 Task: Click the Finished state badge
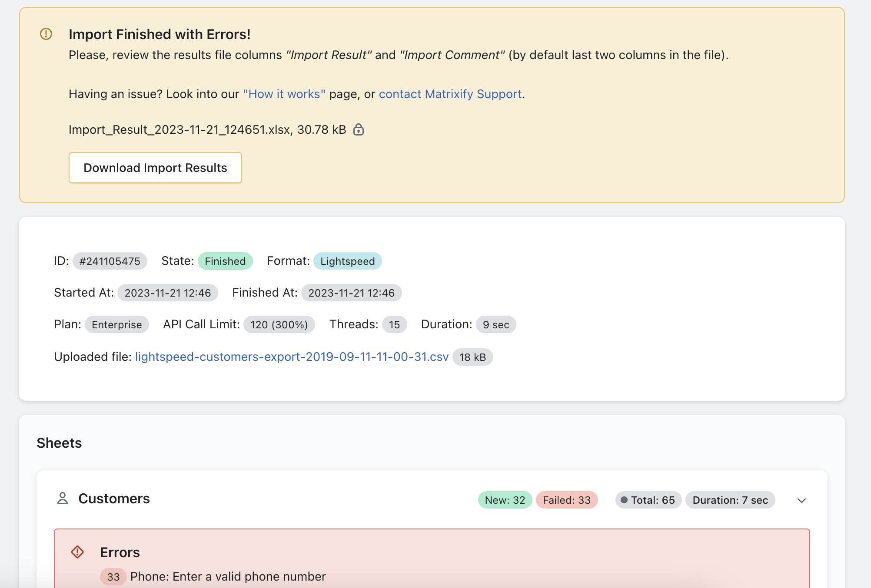click(x=225, y=261)
